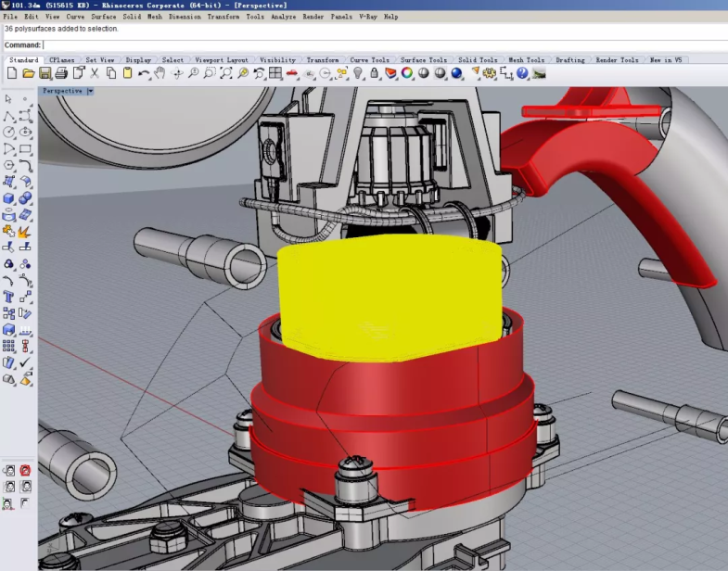This screenshot has height=571, width=728.
Task: Select the Box solid tool
Action: click(9, 198)
